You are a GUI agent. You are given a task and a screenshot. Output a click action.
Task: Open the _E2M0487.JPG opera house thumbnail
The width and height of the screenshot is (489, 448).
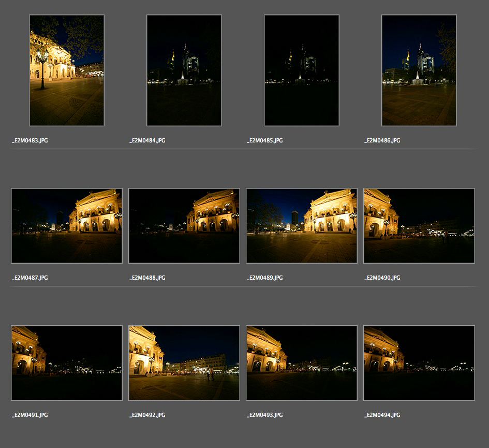[67, 226]
